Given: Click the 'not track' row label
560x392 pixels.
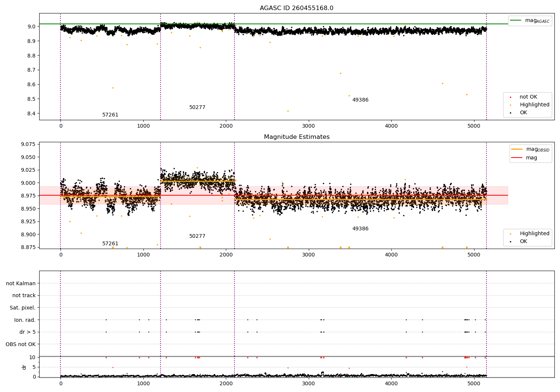Looking at the screenshot, I should 24,296.
